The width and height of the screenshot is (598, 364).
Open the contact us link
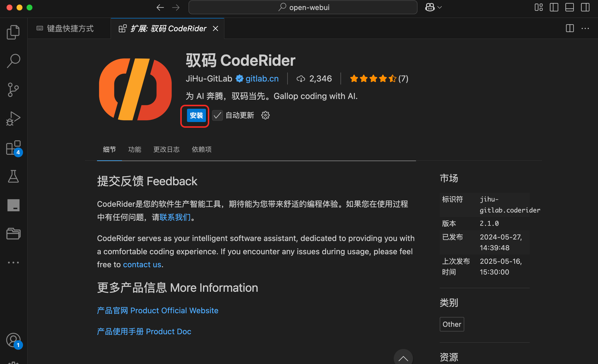click(x=142, y=264)
